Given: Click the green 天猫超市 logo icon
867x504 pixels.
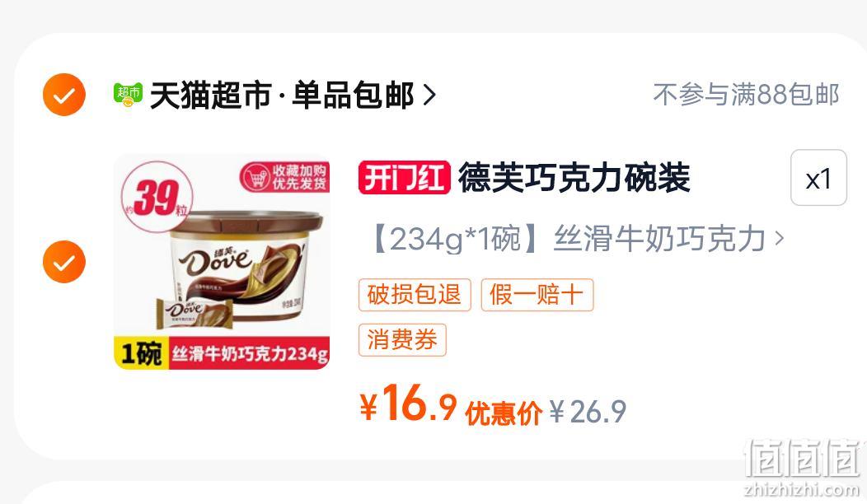Looking at the screenshot, I should pos(128,95).
